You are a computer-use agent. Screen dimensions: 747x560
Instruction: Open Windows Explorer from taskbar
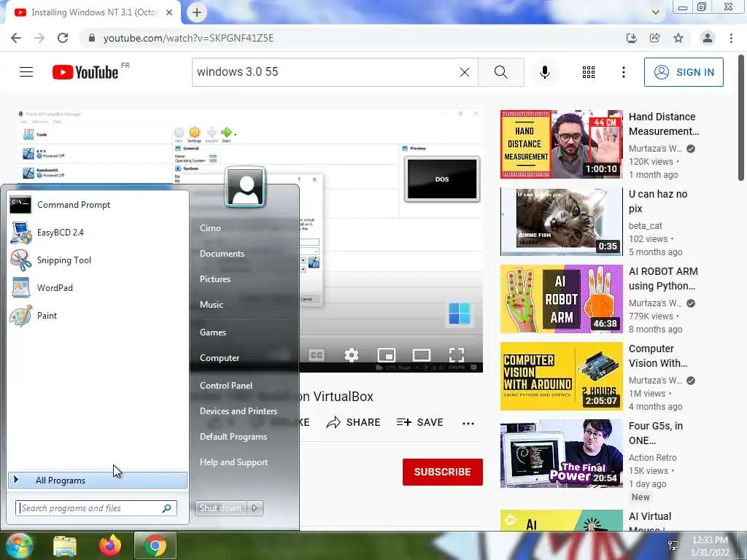pyautogui.click(x=65, y=545)
